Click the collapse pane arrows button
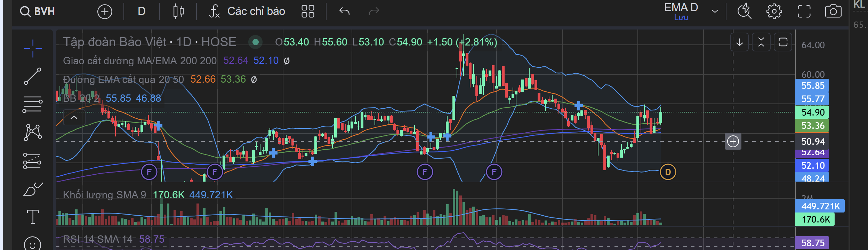Screen dimensions: 868x250 [x=761, y=42]
